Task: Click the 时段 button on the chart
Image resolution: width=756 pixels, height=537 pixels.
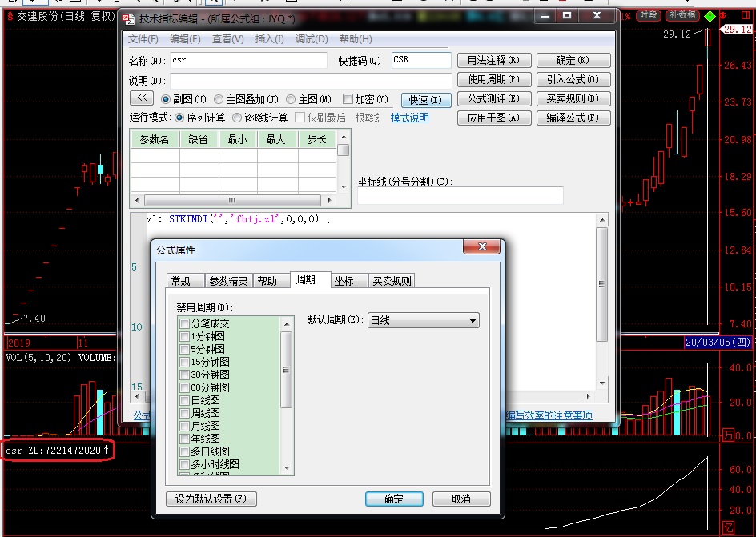Action: [649, 15]
